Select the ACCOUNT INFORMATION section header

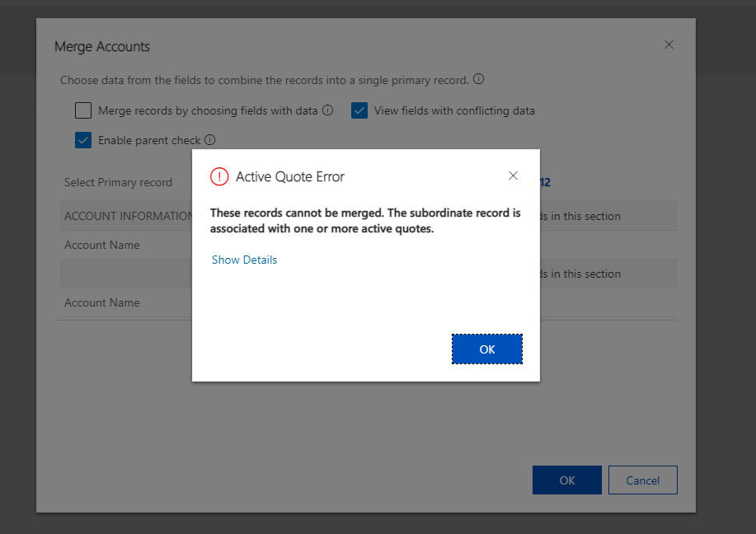coord(127,216)
